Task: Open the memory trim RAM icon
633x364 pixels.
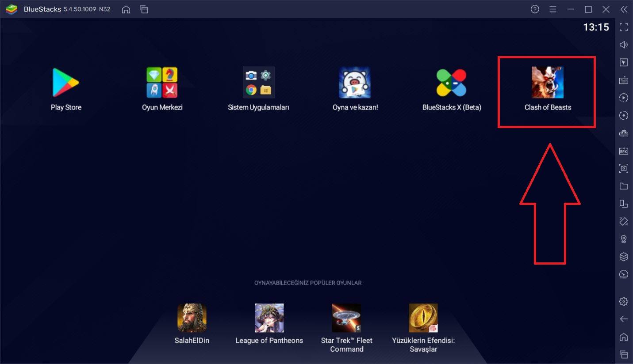Action: tap(624, 133)
